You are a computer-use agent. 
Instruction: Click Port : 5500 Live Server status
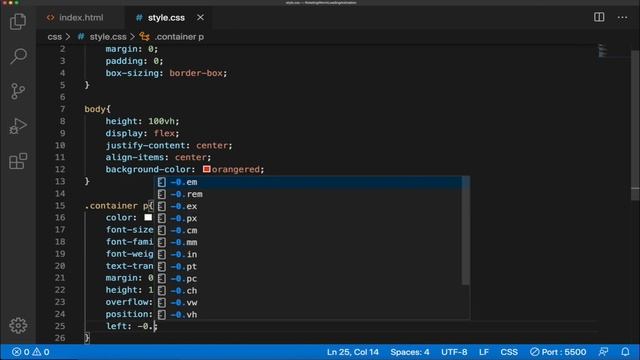pos(558,352)
